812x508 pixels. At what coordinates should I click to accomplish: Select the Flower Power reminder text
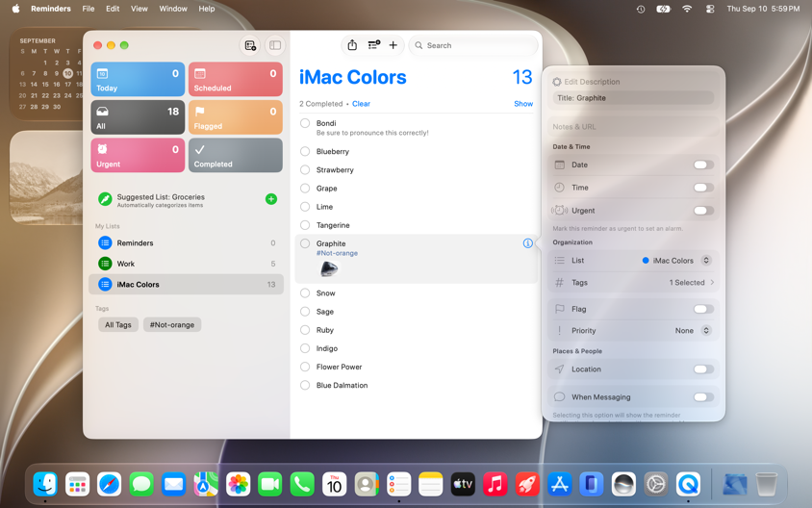tap(340, 367)
